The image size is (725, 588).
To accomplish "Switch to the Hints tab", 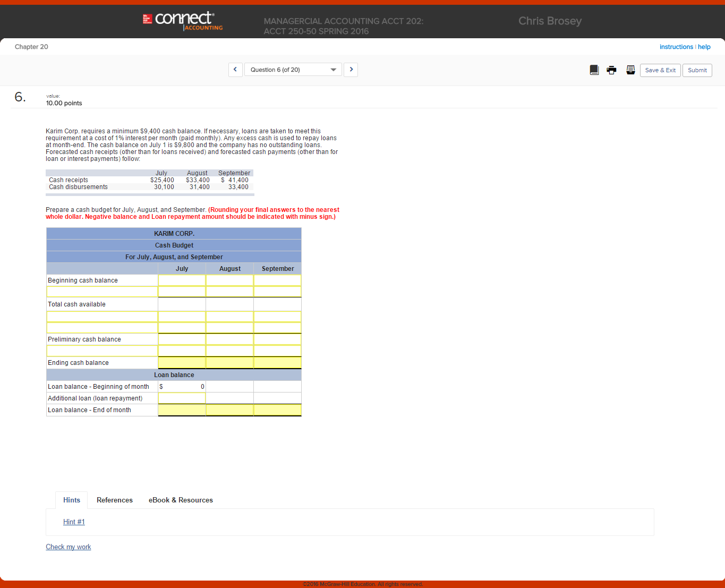I will [72, 500].
